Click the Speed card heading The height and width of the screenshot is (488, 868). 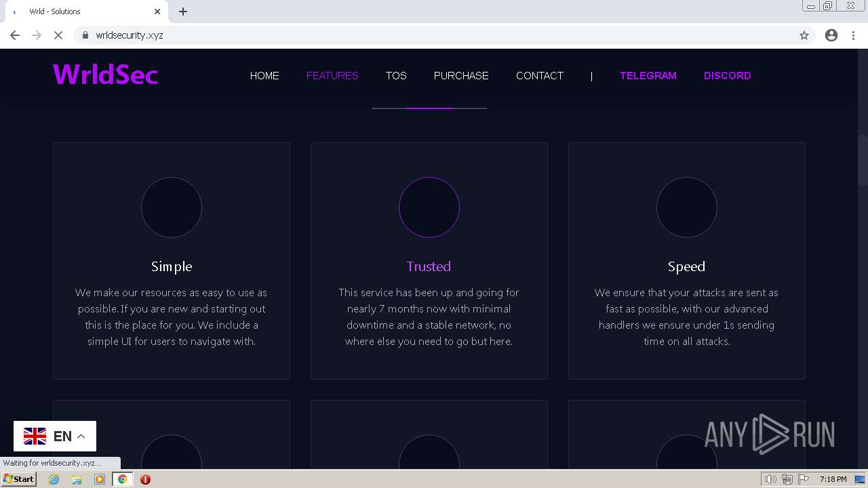(x=686, y=266)
